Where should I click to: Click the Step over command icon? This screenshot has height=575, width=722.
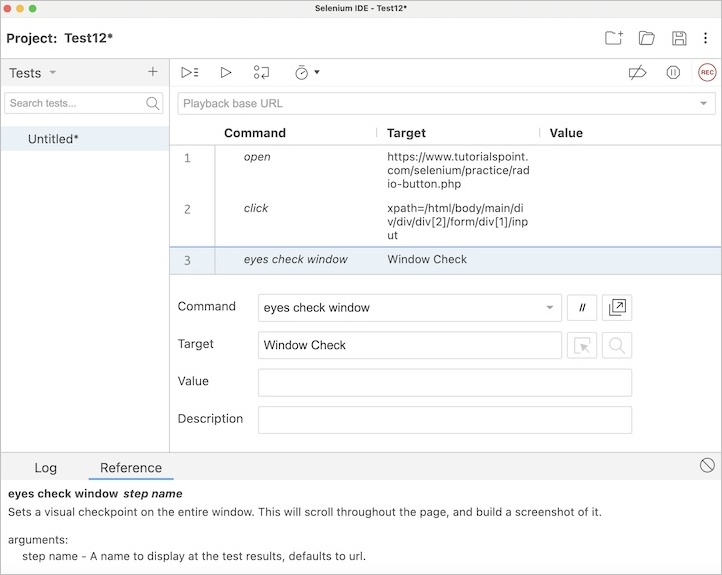(261, 72)
